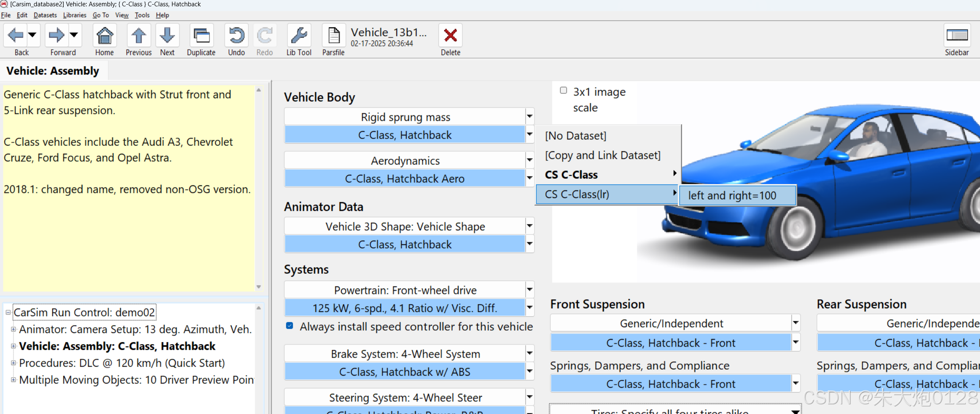
Task: Open the Aerodynamics category dropdown
Action: 530,160
